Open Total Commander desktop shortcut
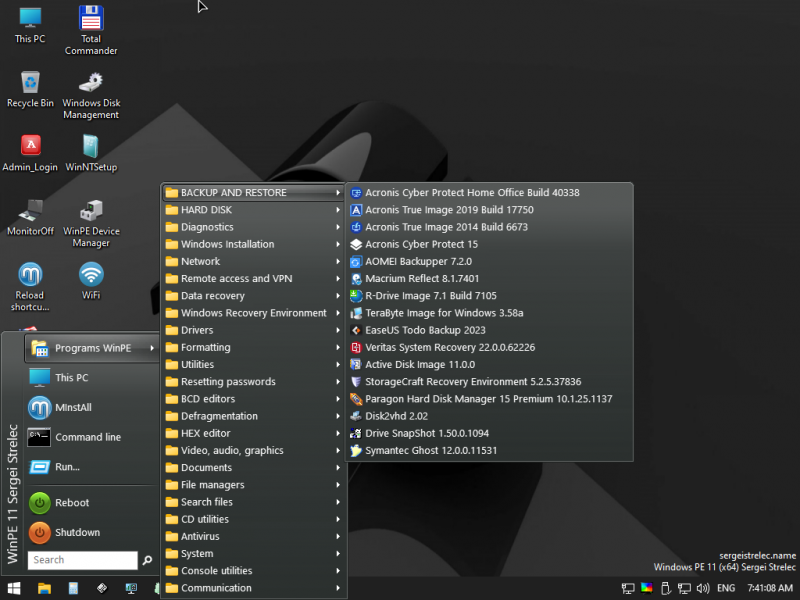 point(91,30)
